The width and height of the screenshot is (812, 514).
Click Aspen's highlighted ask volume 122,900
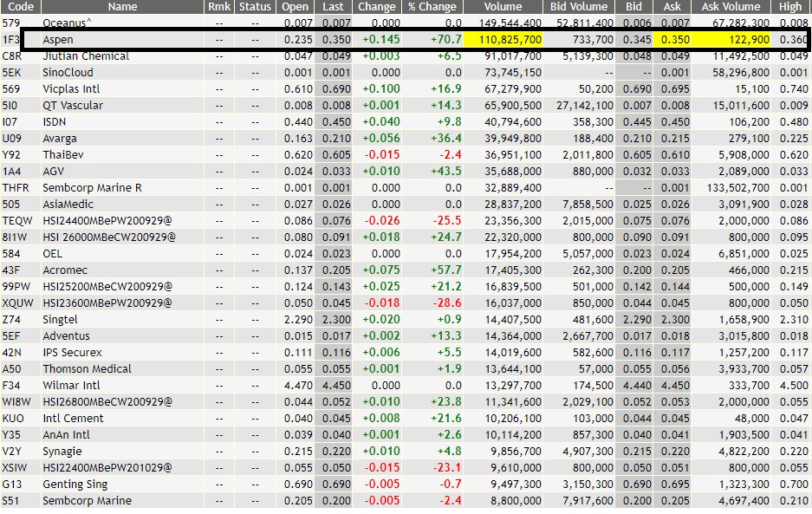click(749, 39)
